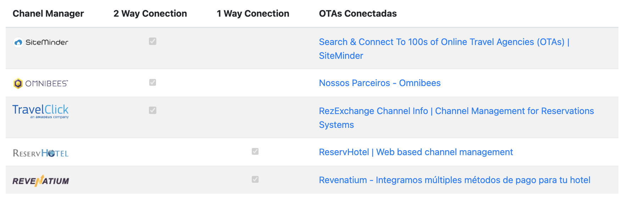Open Revenatium integramos métodos de pago link

pyautogui.click(x=455, y=180)
